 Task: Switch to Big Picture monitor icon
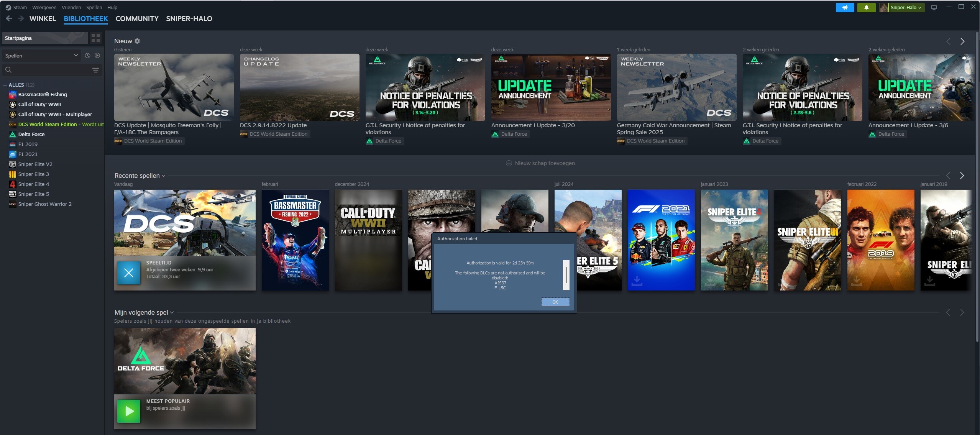(934, 7)
